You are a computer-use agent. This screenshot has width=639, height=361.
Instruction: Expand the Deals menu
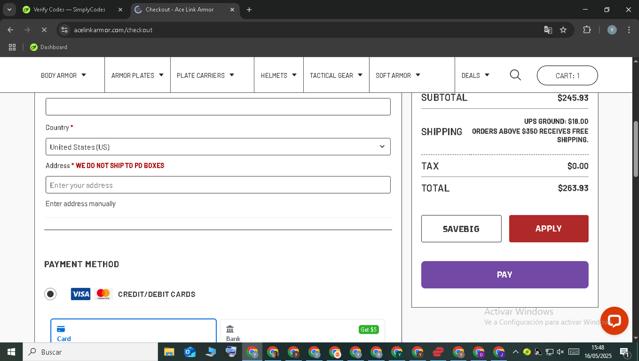pyautogui.click(x=475, y=75)
